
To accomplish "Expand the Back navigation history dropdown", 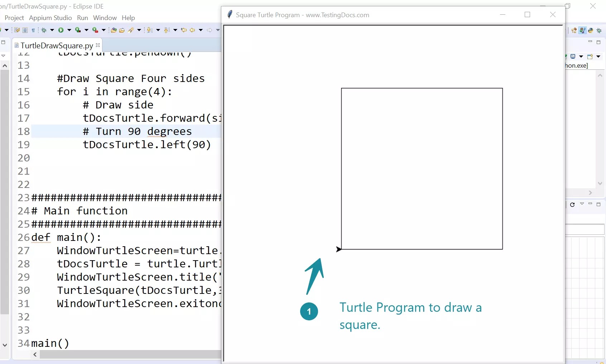I will [201, 30].
